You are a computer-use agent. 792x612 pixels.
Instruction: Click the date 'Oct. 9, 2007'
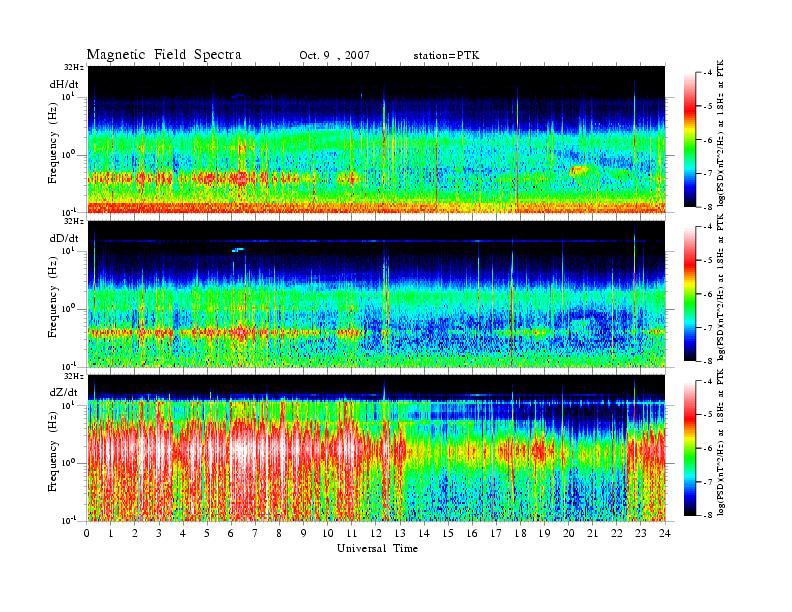click(x=334, y=55)
